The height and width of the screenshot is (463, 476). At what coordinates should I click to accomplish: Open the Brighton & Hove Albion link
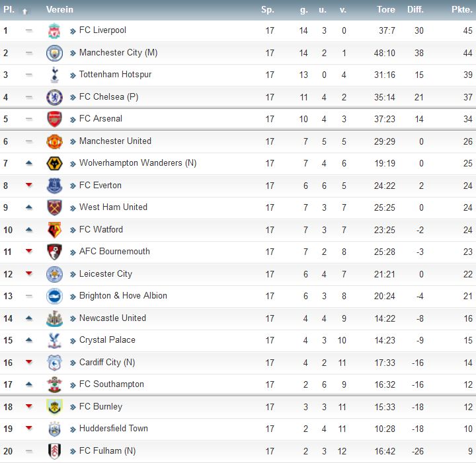[x=123, y=296]
